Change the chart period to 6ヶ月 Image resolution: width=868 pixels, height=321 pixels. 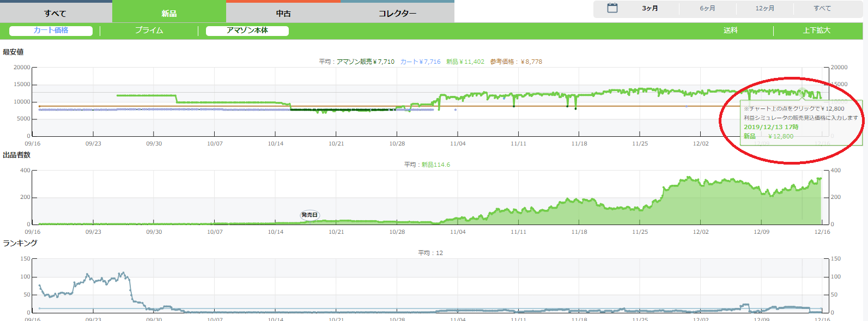pos(707,9)
